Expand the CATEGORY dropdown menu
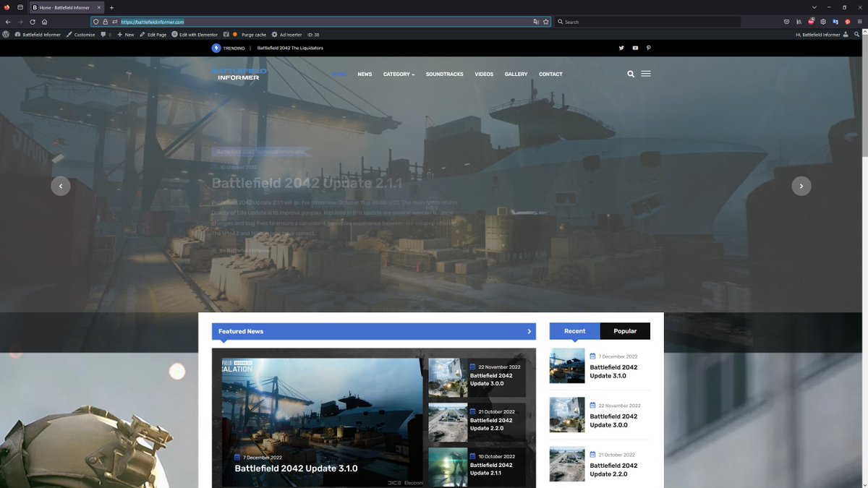Screen dimensions: 868x488 coord(399,74)
